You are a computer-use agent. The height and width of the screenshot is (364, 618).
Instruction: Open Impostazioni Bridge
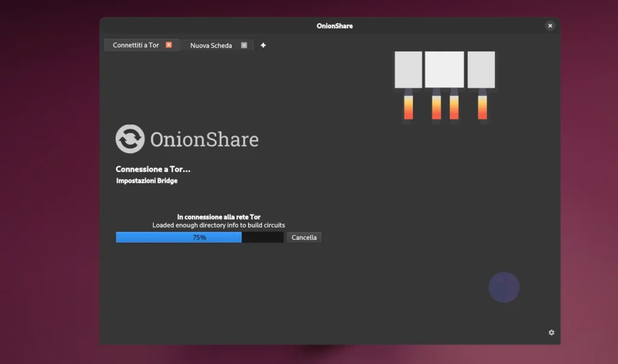147,180
